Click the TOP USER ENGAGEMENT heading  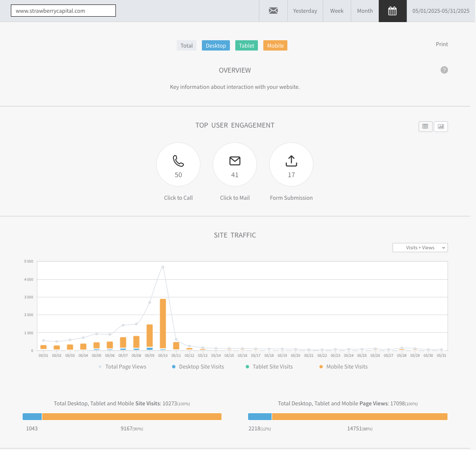[x=235, y=125]
